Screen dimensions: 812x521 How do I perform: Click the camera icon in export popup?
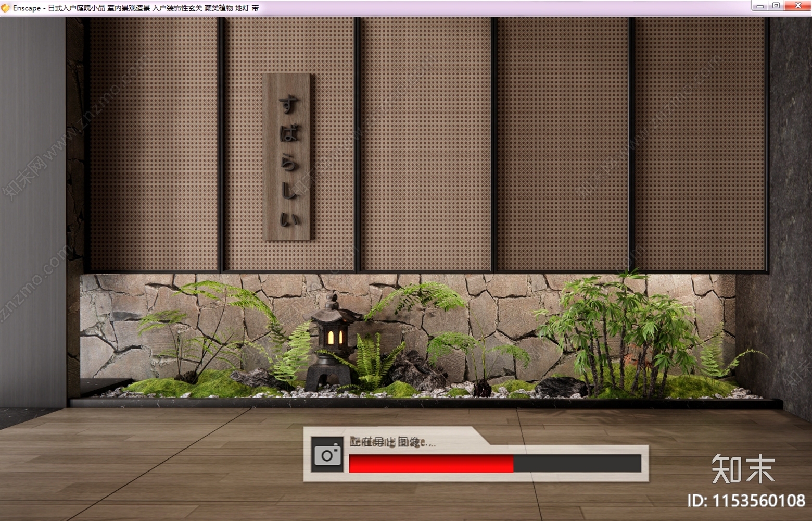[327, 455]
